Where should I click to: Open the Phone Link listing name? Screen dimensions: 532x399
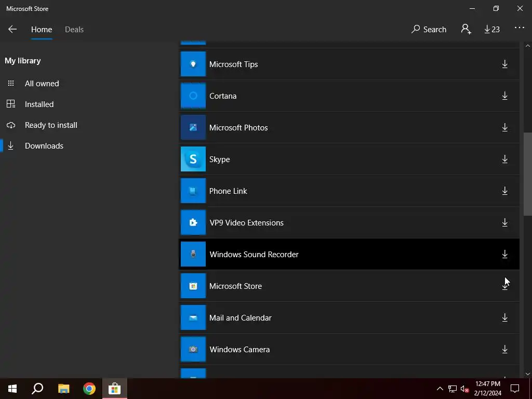(228, 191)
